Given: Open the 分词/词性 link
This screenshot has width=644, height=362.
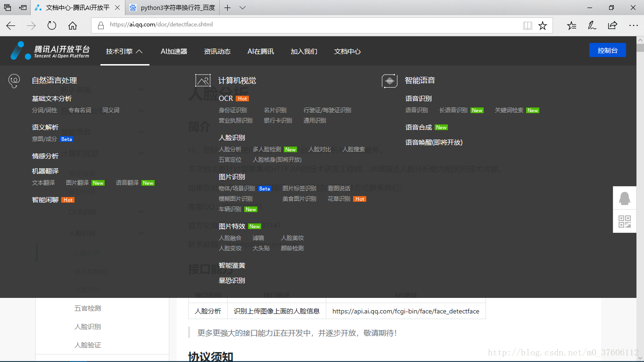Looking at the screenshot, I should pyautogui.click(x=44, y=110).
